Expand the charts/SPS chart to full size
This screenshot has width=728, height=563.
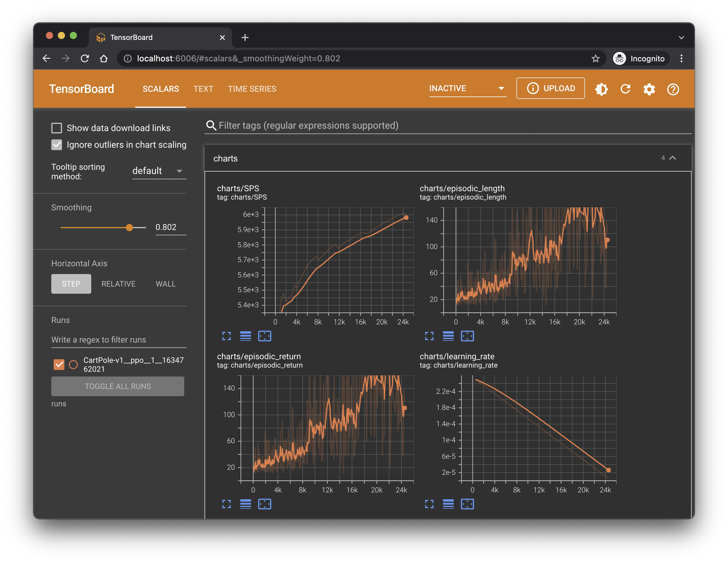[226, 336]
